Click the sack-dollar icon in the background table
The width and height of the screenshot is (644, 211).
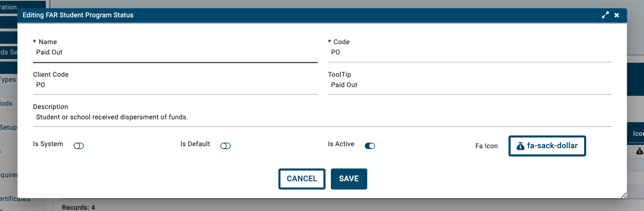click(x=639, y=151)
